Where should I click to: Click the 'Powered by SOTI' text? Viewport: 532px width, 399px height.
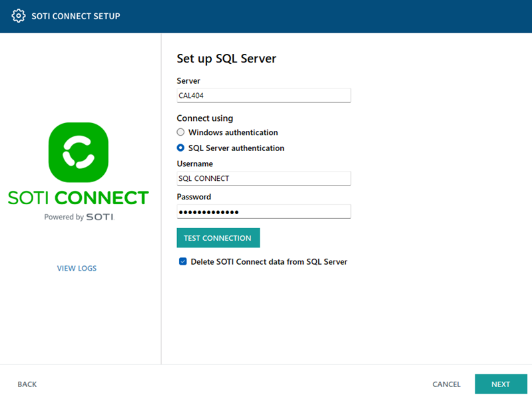pos(79,217)
